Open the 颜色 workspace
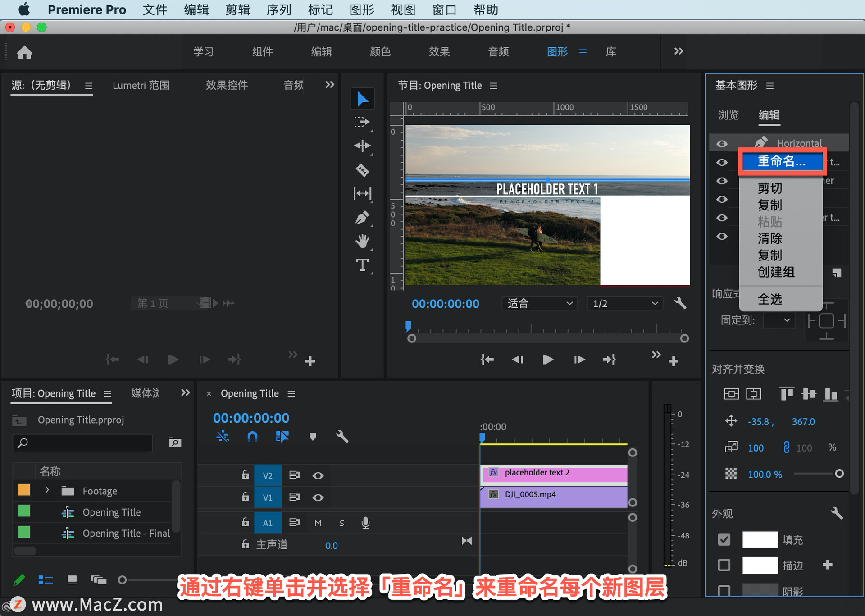This screenshot has width=865, height=616. click(x=380, y=52)
